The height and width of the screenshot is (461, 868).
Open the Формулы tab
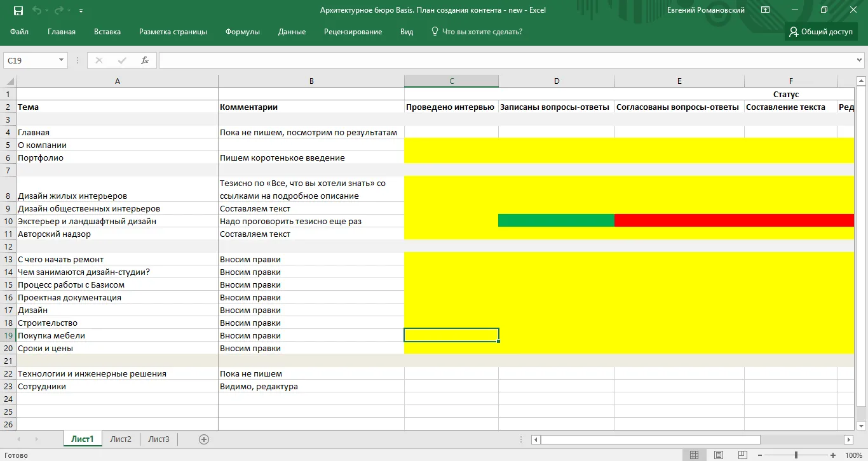[x=243, y=32]
